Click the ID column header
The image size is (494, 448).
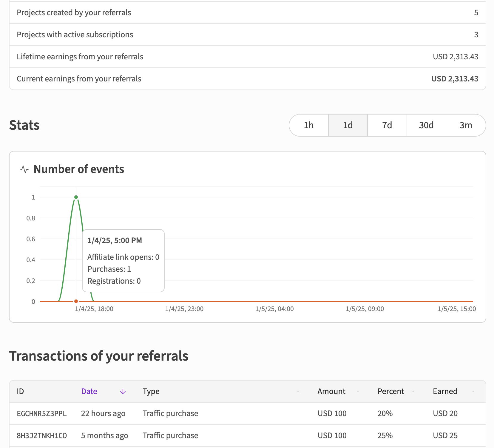(x=20, y=391)
